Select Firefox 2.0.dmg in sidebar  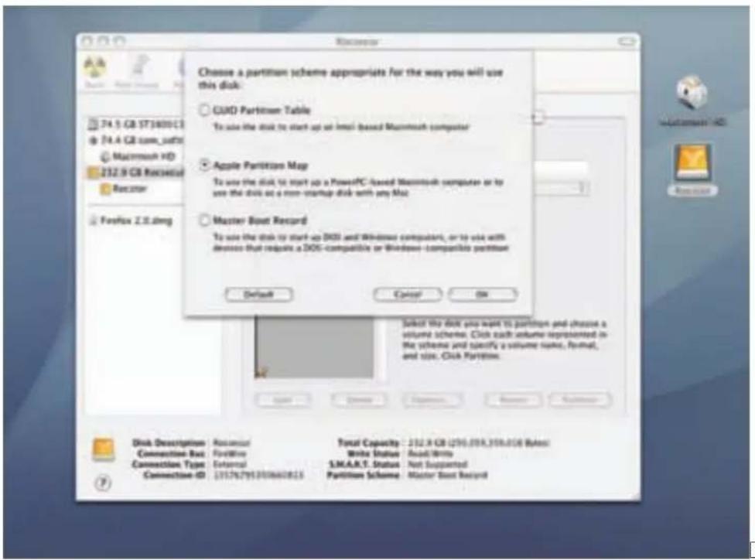[131, 220]
